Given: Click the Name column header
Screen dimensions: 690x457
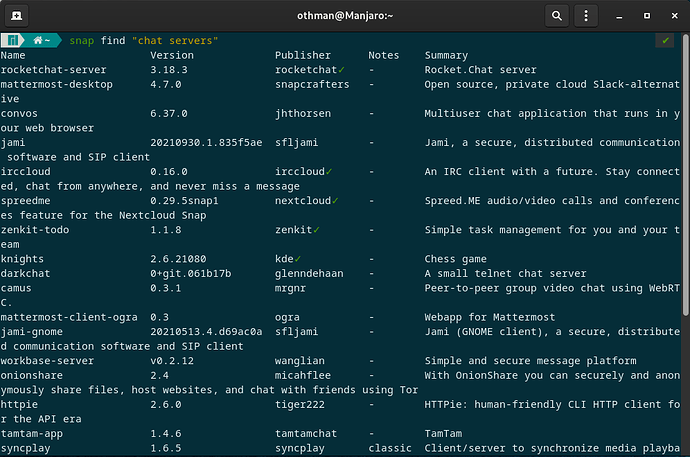Looking at the screenshot, I should click(13, 55).
